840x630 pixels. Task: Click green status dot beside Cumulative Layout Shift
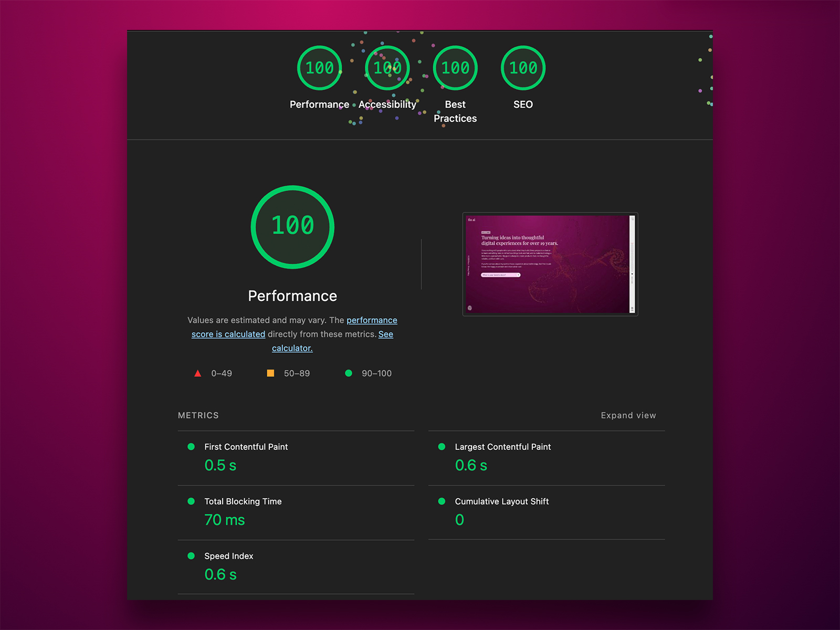(442, 501)
